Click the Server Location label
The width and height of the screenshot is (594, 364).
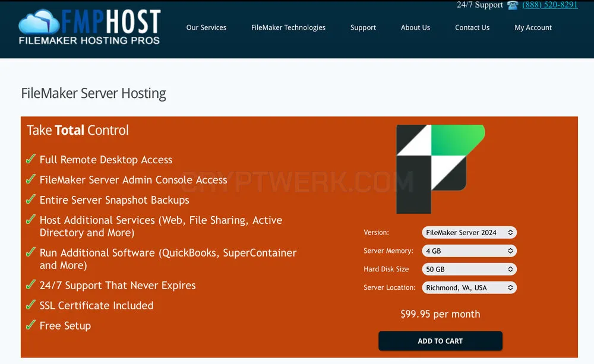390,287
